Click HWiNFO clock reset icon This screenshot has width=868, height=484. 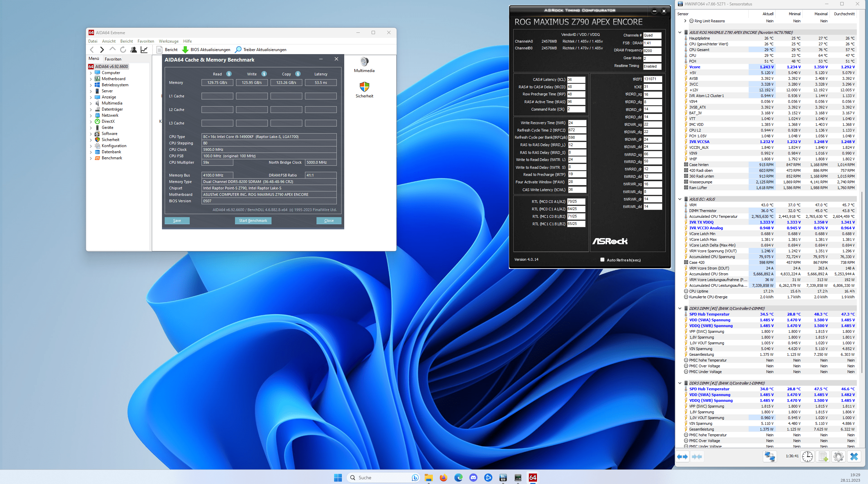tap(807, 457)
